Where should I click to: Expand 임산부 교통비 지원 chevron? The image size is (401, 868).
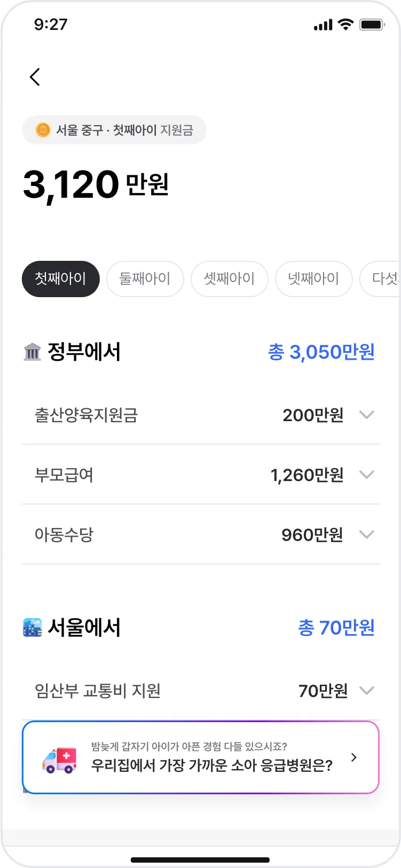[x=366, y=691]
